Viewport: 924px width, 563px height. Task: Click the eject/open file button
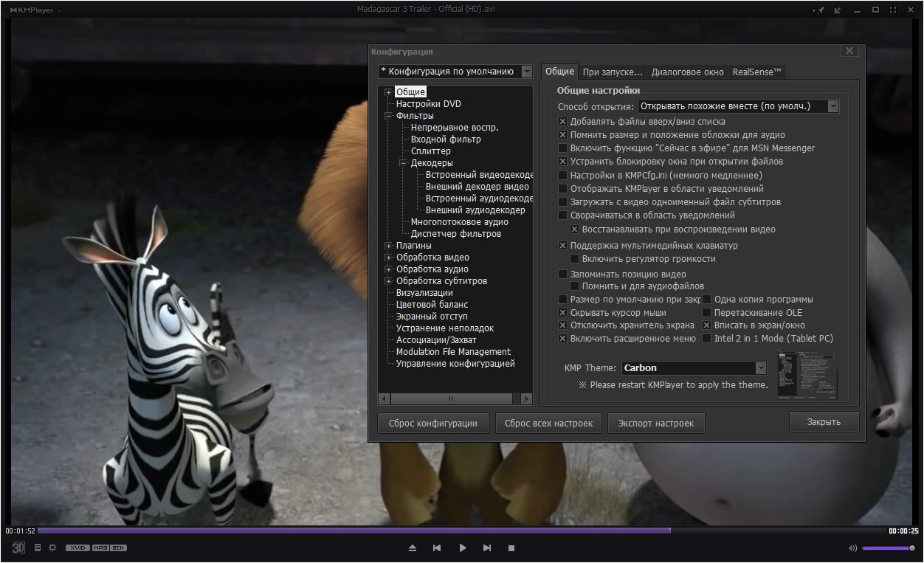413,548
